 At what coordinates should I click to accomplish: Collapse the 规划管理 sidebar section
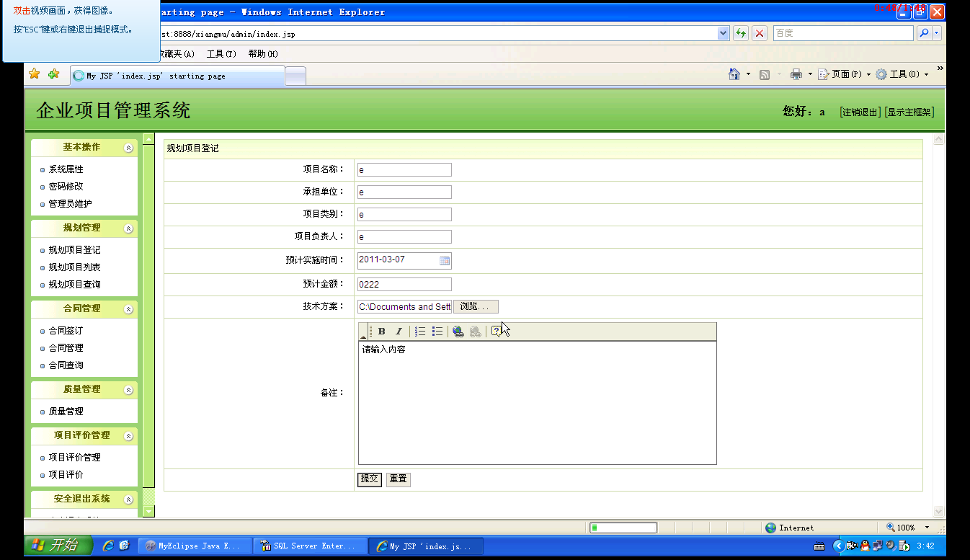pos(129,228)
